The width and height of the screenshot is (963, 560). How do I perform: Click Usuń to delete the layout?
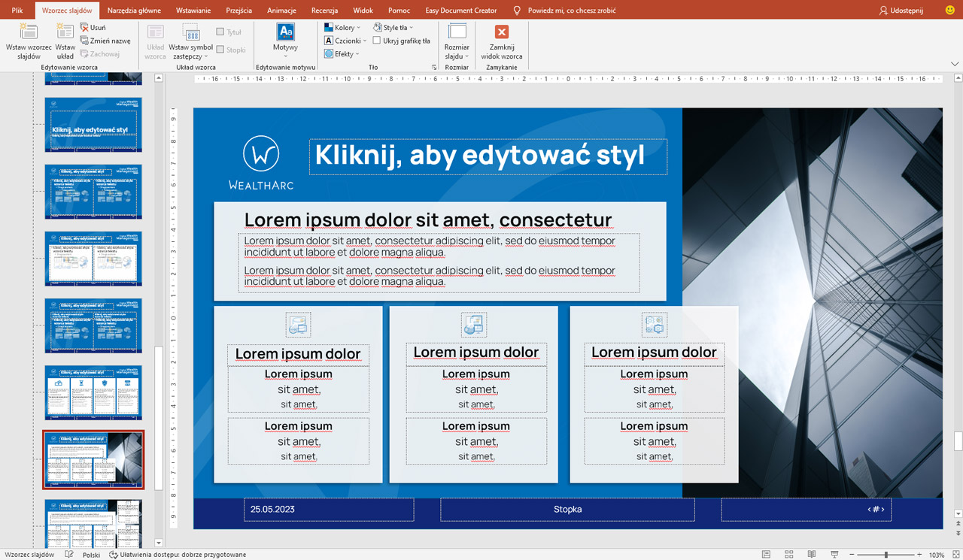click(93, 28)
